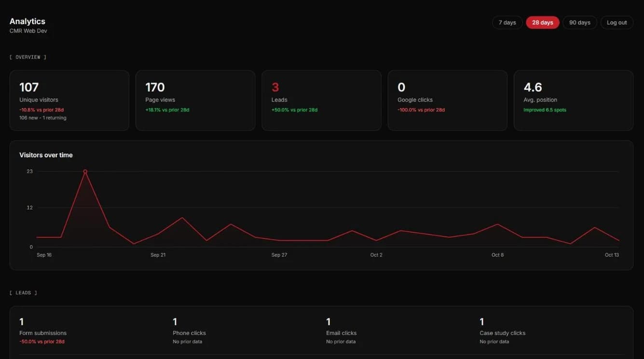Click the Google clicks label
This screenshot has height=359, width=644.
click(x=415, y=100)
